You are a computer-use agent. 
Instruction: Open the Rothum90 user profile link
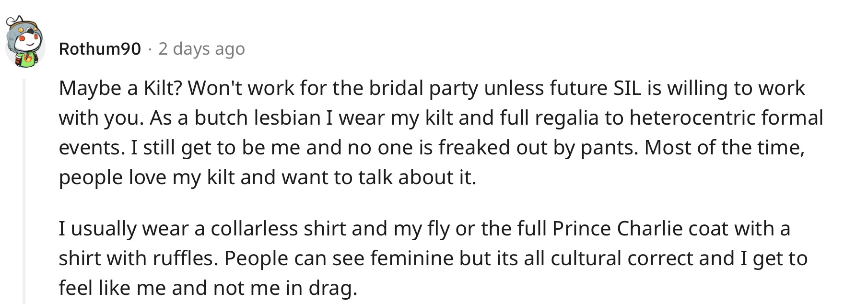pos(100,48)
